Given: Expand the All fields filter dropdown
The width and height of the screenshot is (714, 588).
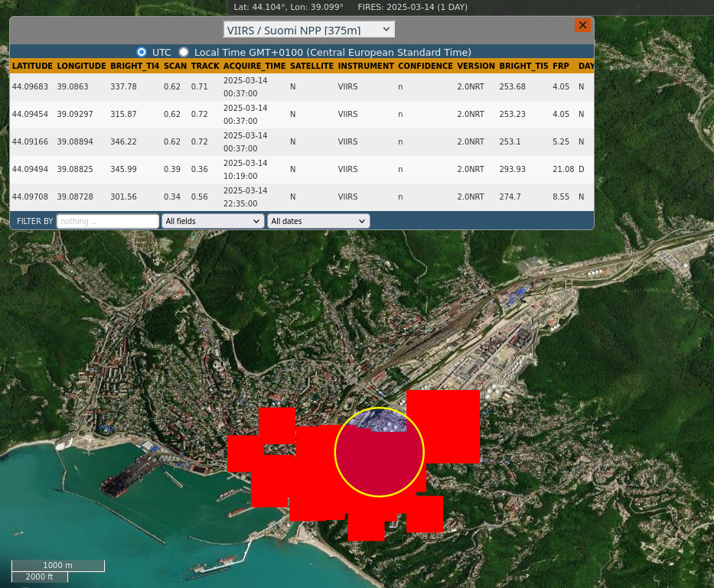Looking at the screenshot, I should click(213, 221).
